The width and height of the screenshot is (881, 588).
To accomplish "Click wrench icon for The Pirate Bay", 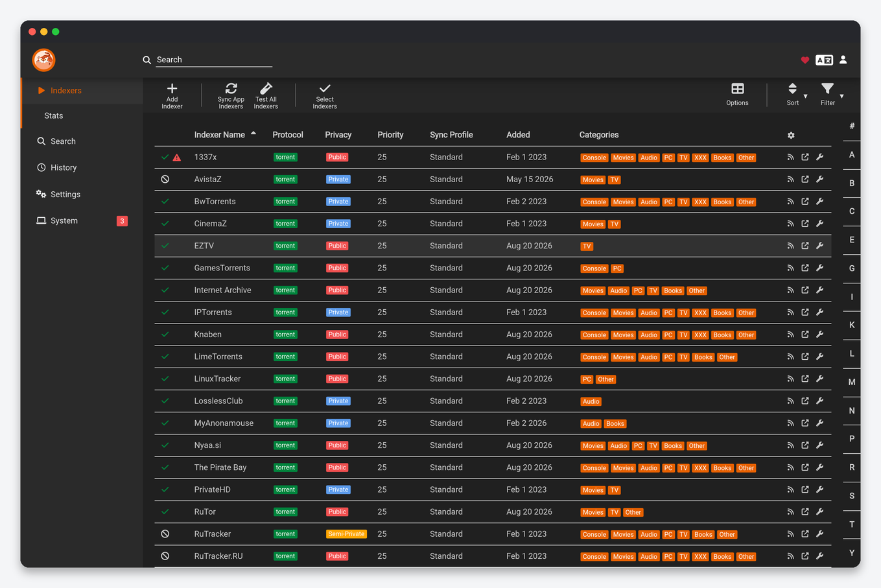I will pyautogui.click(x=820, y=467).
